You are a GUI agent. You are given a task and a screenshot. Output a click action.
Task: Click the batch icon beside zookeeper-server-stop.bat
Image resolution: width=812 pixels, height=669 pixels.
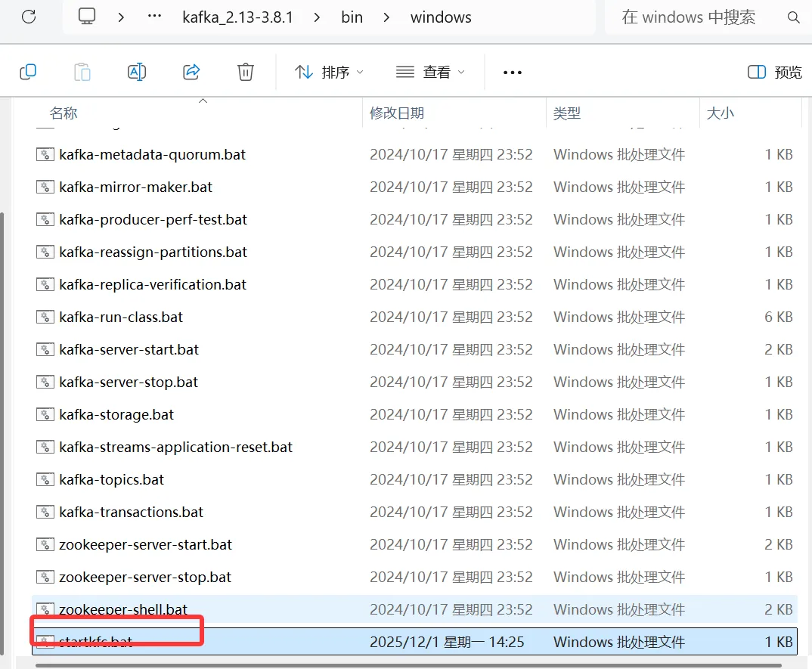[45, 578]
